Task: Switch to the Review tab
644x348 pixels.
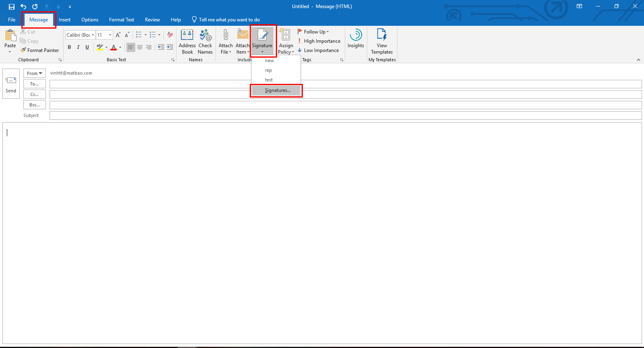Action: [x=152, y=20]
